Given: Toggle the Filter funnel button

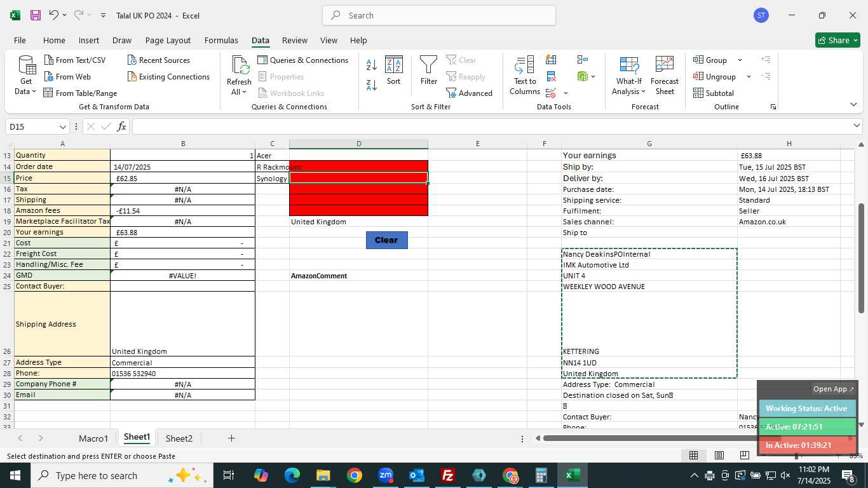Looking at the screenshot, I should (429, 71).
